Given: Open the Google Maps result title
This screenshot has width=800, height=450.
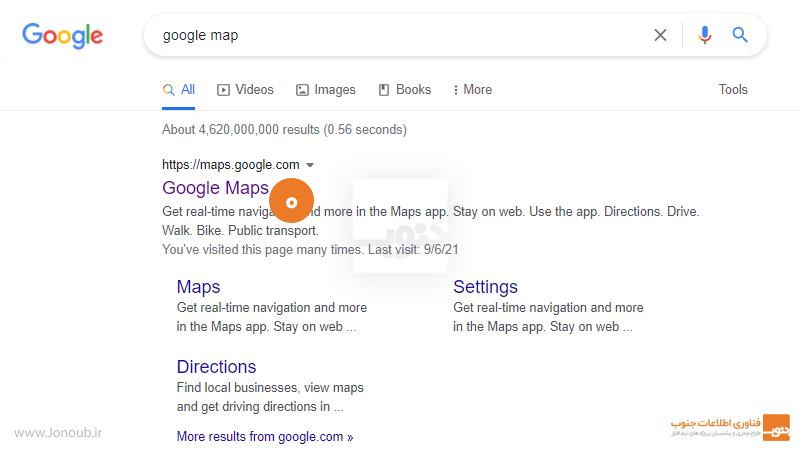Looking at the screenshot, I should [x=215, y=188].
